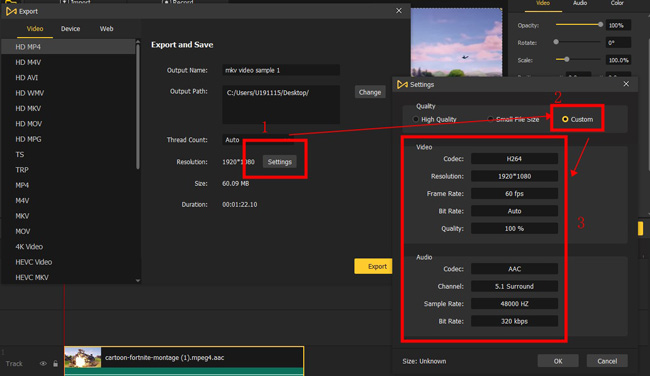The image size is (650, 376).
Task: Click the video preview thumbnail
Action: pos(456,42)
